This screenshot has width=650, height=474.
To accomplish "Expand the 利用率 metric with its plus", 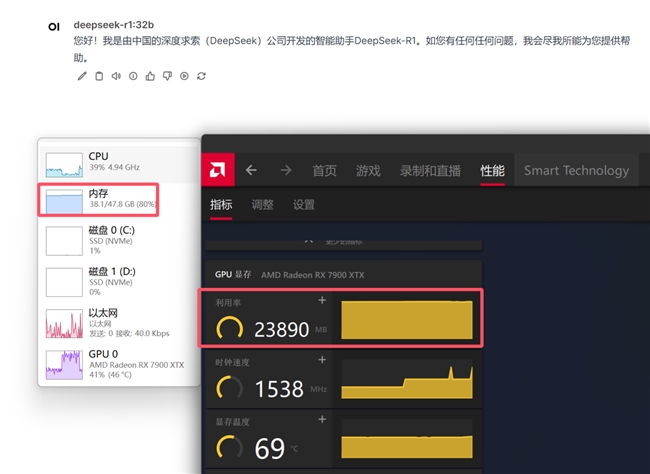I will [322, 300].
